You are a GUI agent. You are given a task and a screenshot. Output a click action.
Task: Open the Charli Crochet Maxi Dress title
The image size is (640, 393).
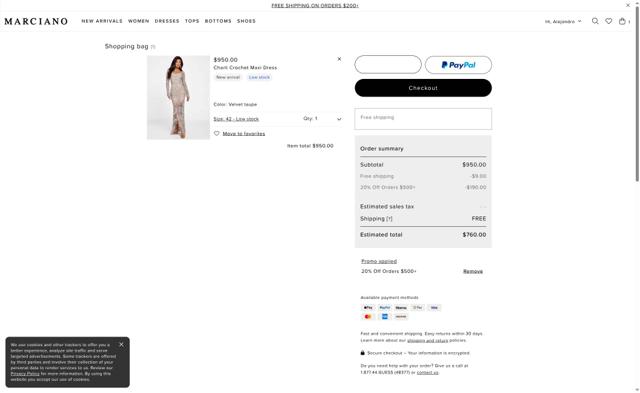tap(245, 68)
